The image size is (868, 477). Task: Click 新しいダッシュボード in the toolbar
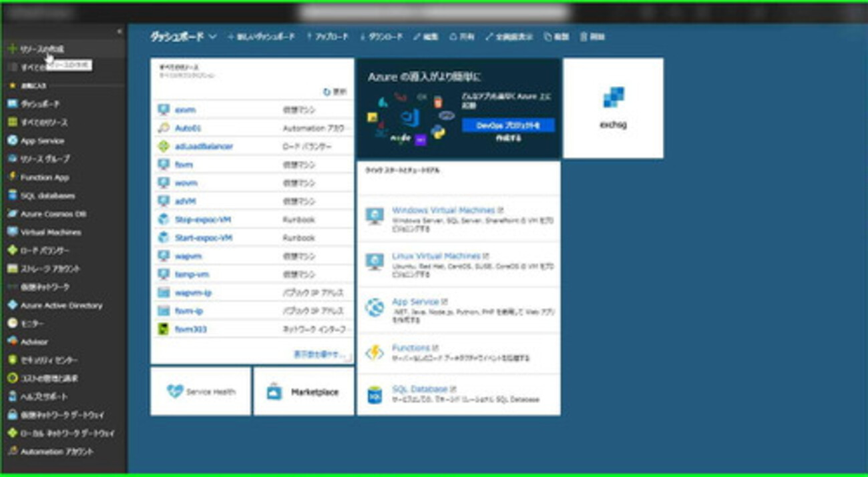[261, 37]
